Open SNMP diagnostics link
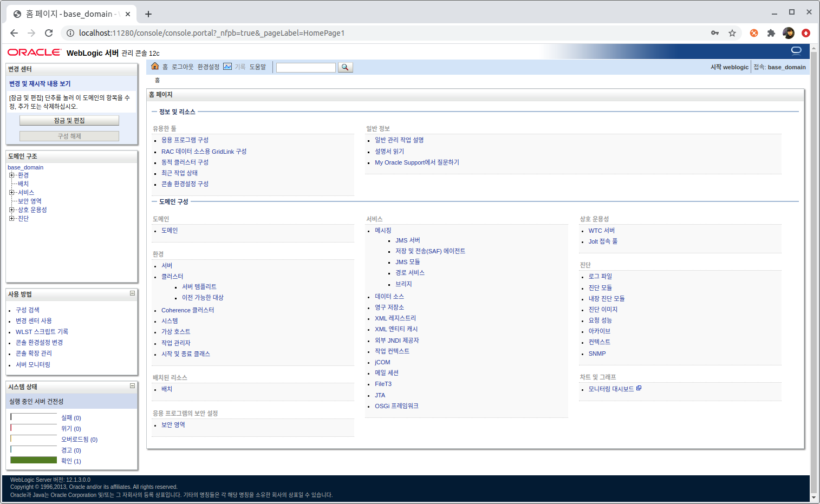This screenshot has height=504, width=820. [x=597, y=354]
